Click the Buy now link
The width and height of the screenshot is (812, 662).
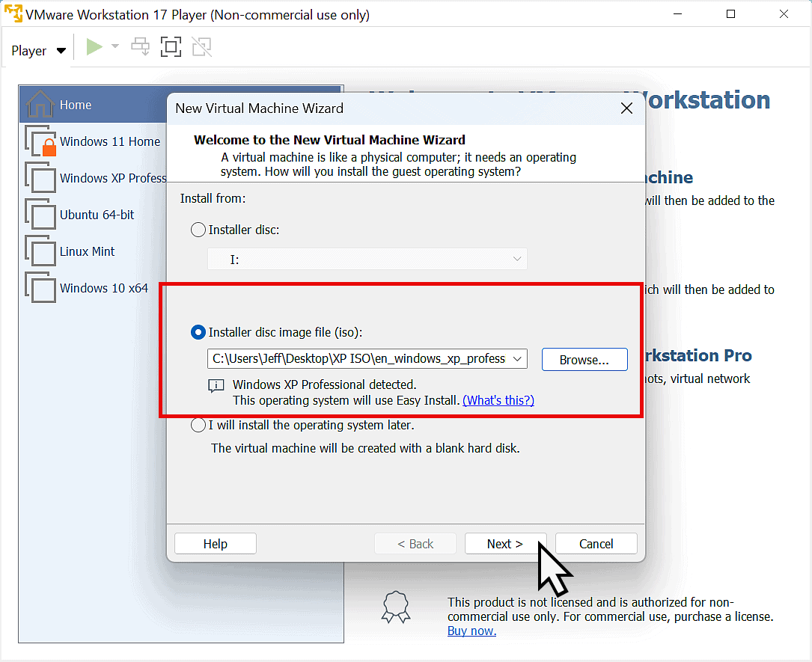coord(471,631)
